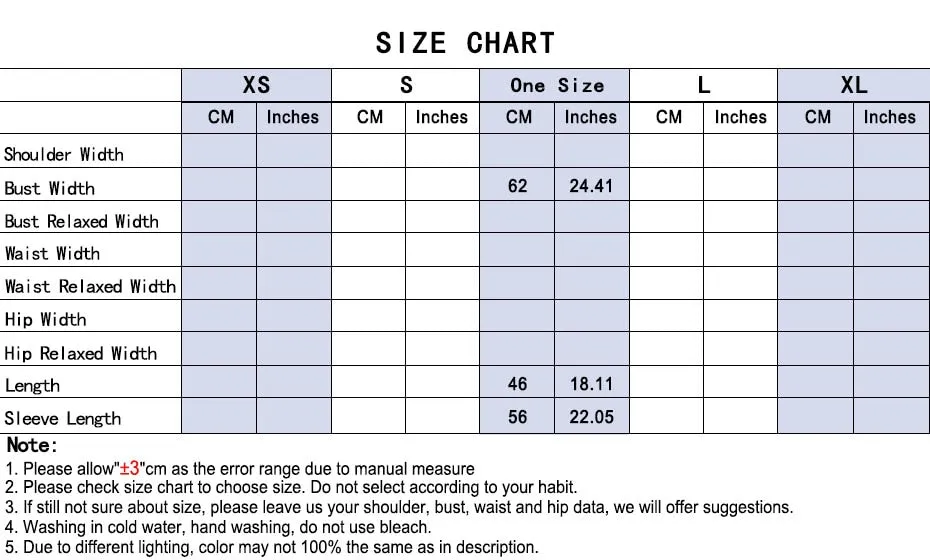Select the Hip Width row label

46,320
